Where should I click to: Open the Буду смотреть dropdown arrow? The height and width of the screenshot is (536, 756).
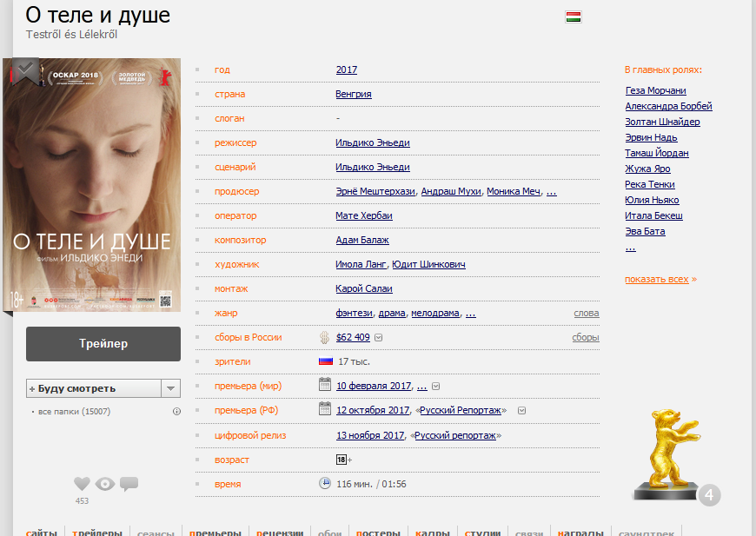(x=171, y=388)
